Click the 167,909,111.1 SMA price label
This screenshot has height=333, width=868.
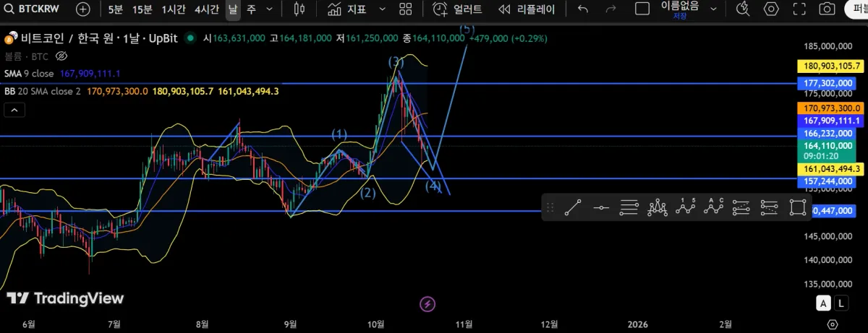click(x=830, y=121)
